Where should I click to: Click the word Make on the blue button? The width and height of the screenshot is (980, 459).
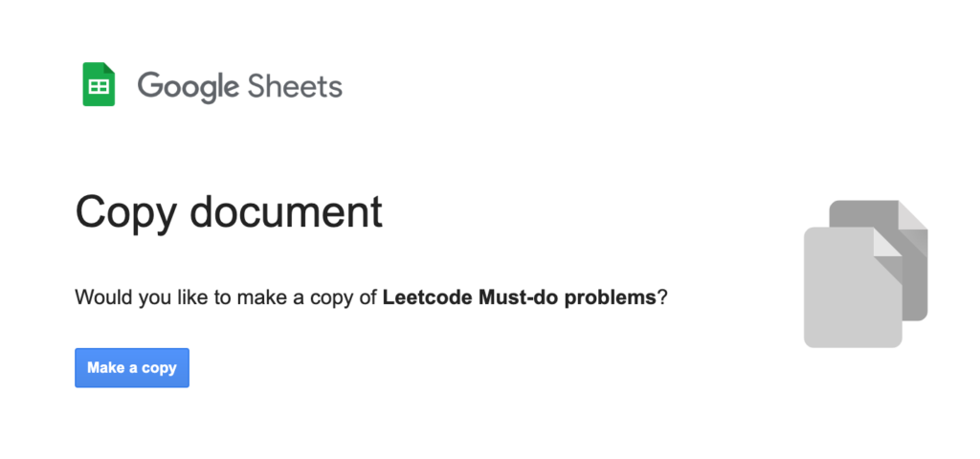(104, 368)
